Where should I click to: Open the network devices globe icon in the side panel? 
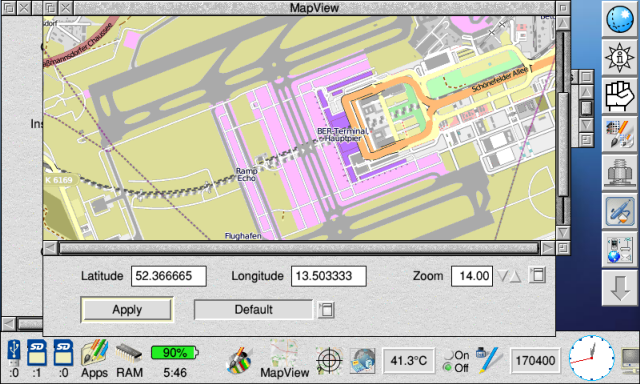tap(620, 249)
